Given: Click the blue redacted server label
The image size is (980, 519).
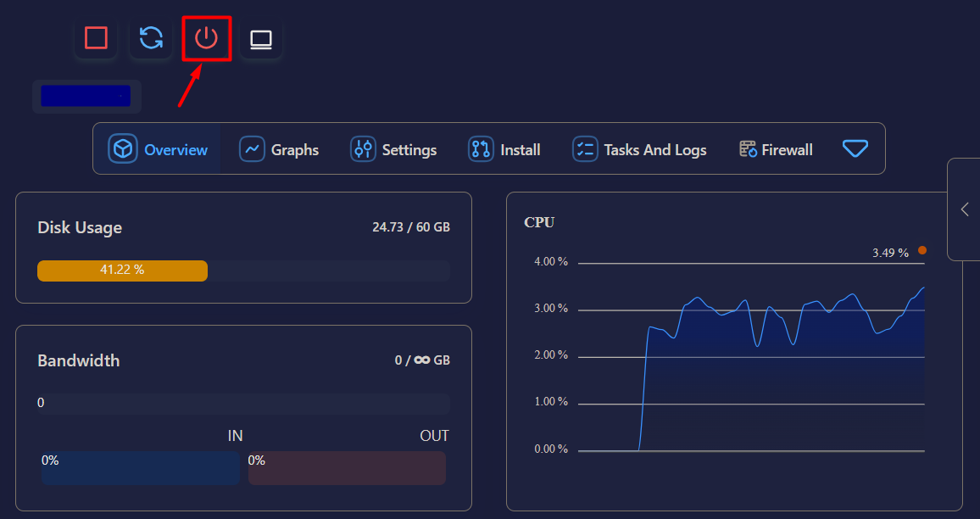Looking at the screenshot, I should click(x=86, y=96).
